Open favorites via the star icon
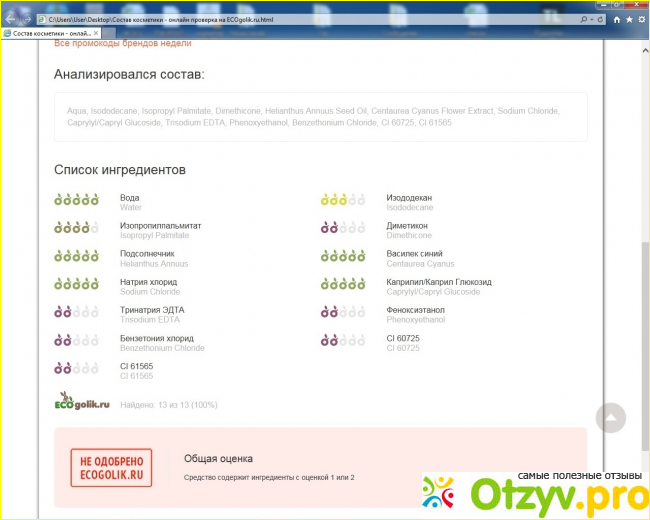 630,20
